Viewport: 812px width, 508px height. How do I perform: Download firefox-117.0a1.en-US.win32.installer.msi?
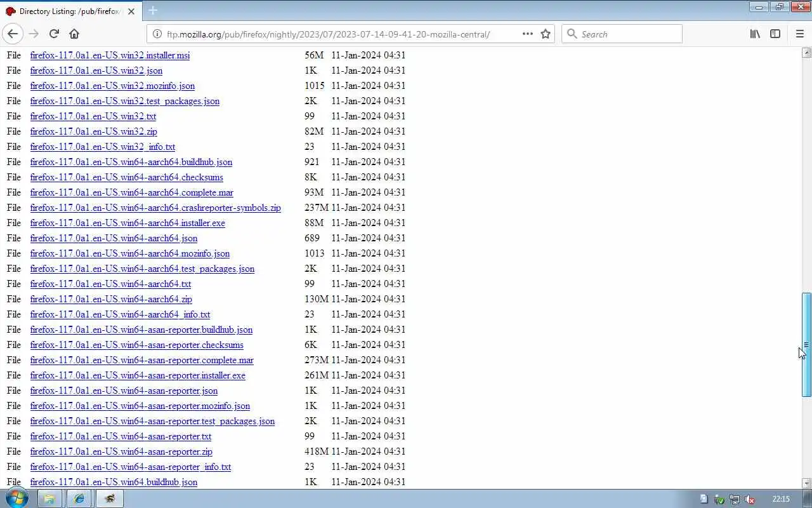pos(110,55)
